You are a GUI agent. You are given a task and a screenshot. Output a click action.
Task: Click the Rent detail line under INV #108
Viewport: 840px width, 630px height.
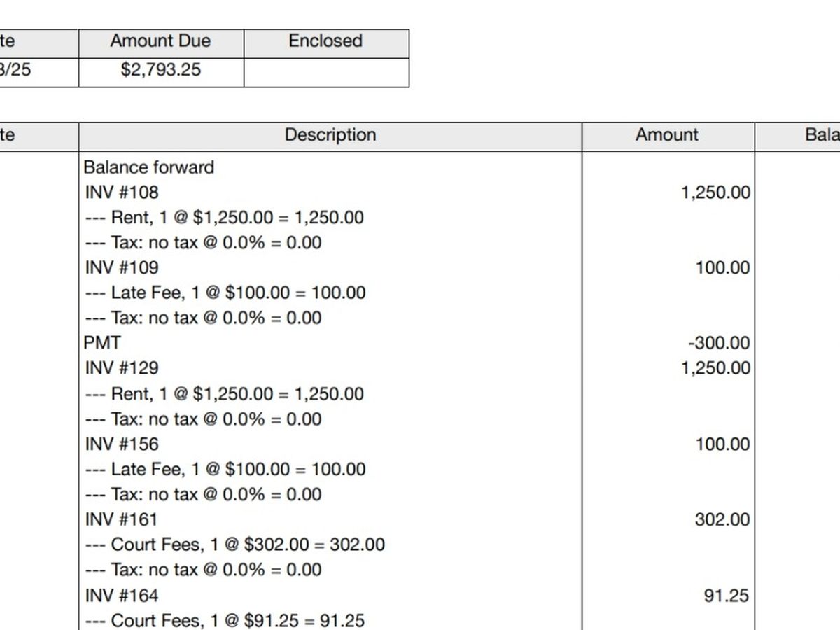[224, 217]
